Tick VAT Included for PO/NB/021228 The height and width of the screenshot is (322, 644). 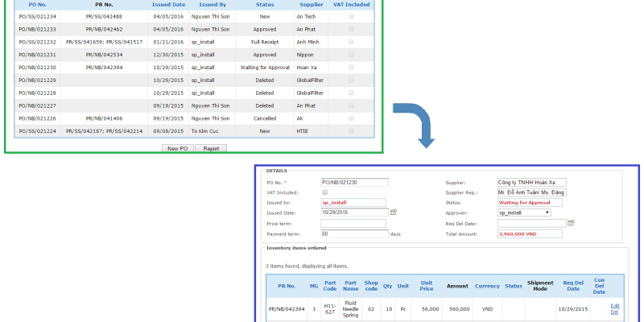coord(351,93)
